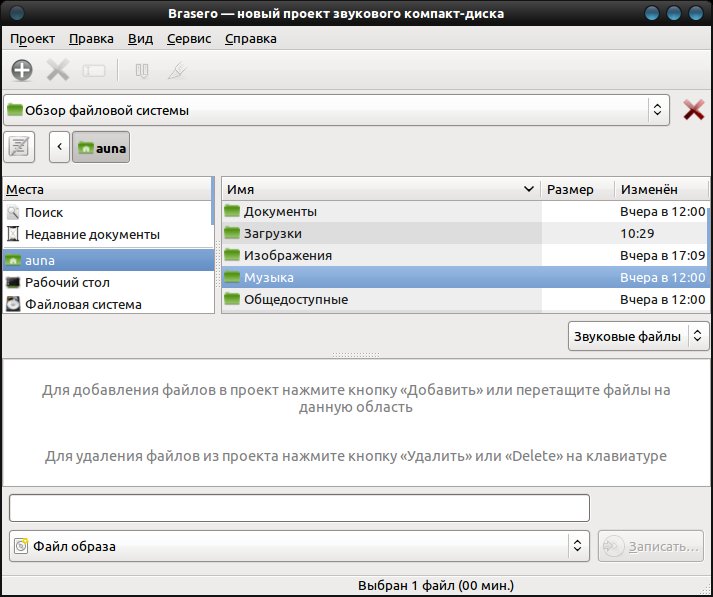The width and height of the screenshot is (713, 597).
Task: Sort by the Размер column header
Action: pos(577,189)
